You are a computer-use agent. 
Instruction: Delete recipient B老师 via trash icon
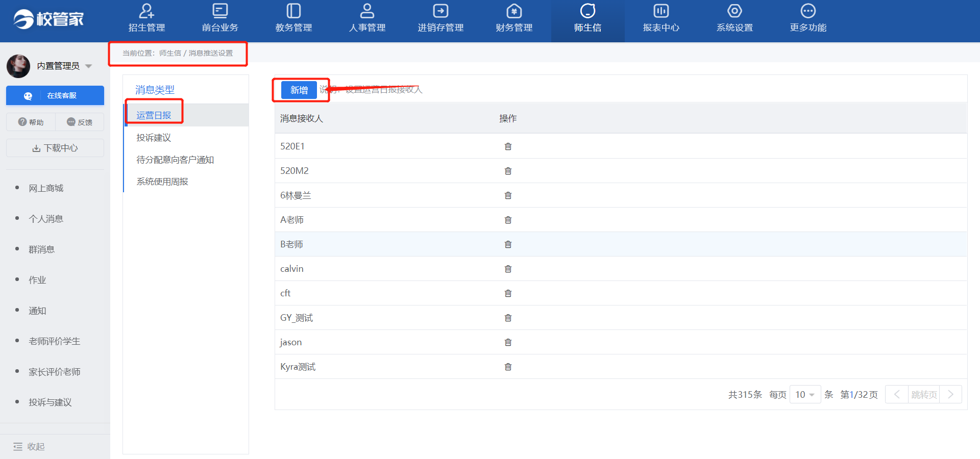click(508, 244)
